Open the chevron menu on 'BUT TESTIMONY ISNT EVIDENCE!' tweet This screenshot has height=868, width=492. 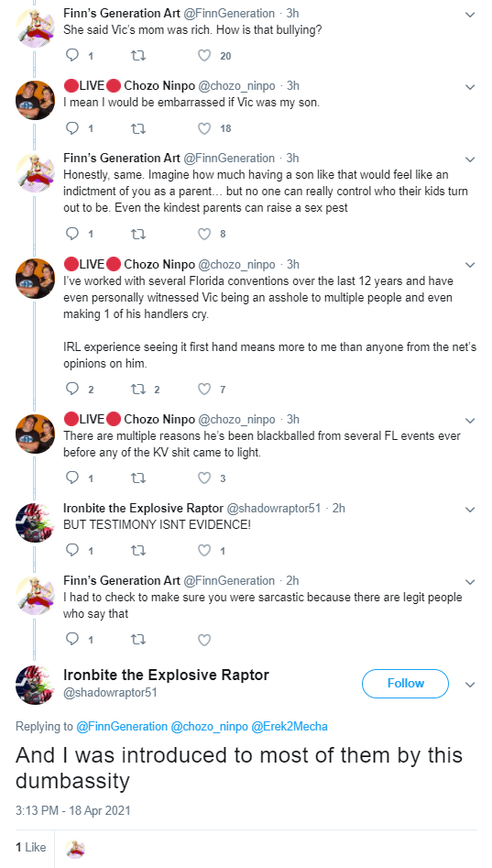click(x=470, y=509)
